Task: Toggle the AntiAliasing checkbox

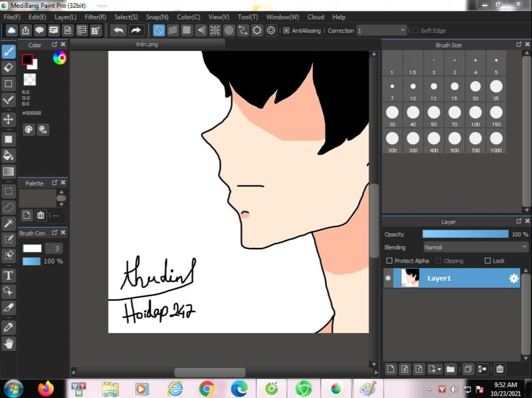Action: [286, 31]
